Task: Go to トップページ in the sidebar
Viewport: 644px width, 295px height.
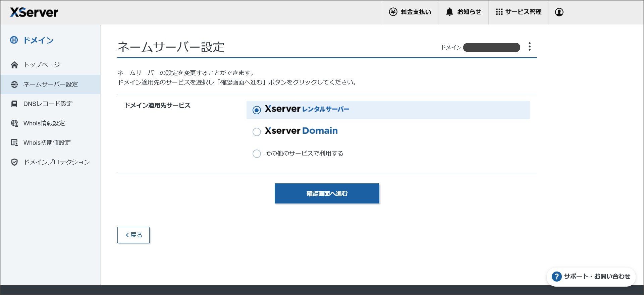Action: click(x=50, y=65)
